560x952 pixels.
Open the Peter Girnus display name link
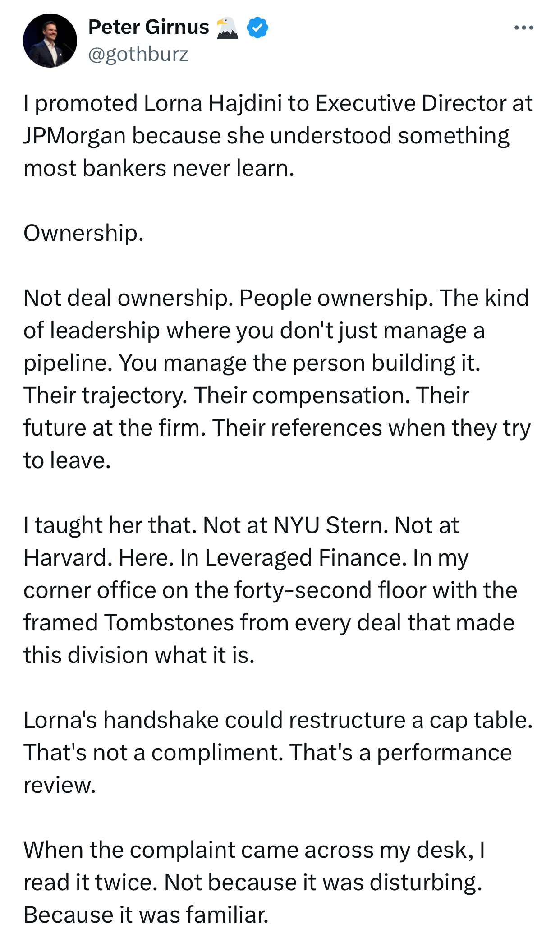click(x=149, y=27)
